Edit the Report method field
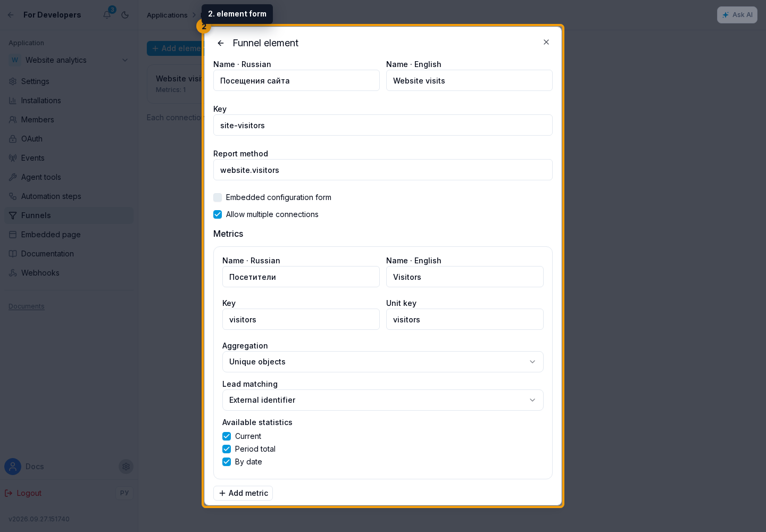This screenshot has width=766, height=532. (383, 170)
